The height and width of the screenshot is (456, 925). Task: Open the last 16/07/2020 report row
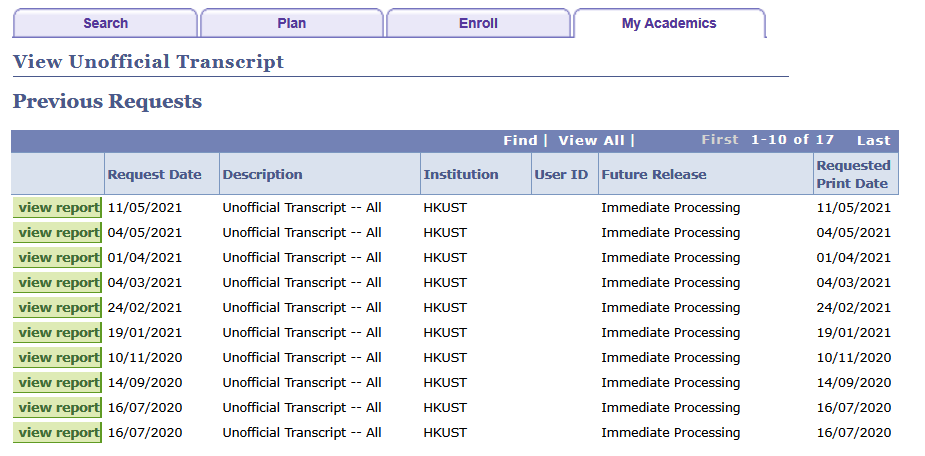[57, 432]
